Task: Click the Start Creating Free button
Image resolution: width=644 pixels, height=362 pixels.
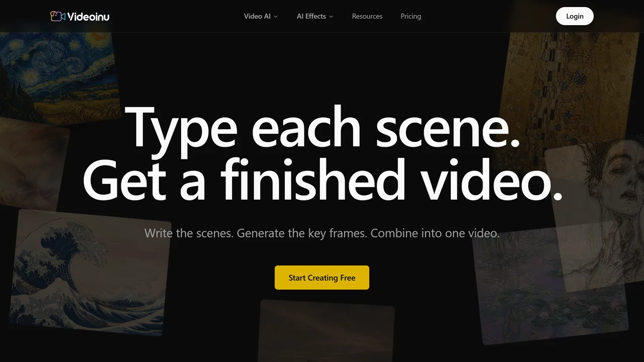Action: [322, 278]
